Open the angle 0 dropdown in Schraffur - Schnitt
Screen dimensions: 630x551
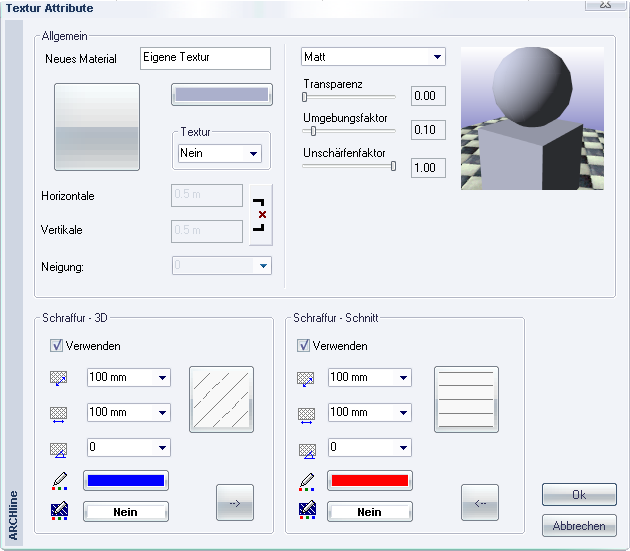370,447
